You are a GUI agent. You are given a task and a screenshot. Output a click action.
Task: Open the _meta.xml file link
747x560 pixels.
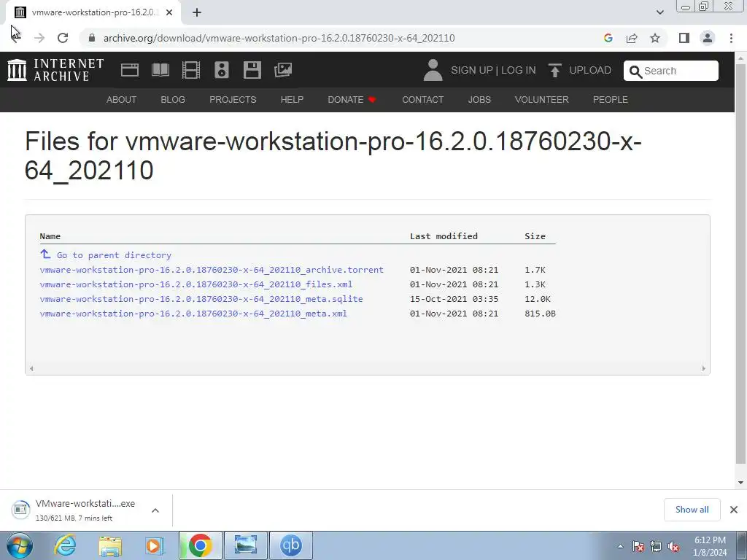pos(193,314)
